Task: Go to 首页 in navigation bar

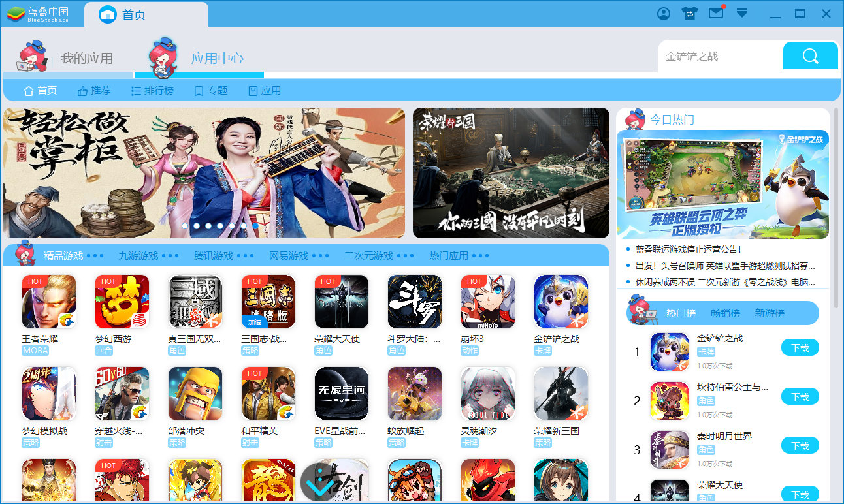Action: tap(41, 91)
